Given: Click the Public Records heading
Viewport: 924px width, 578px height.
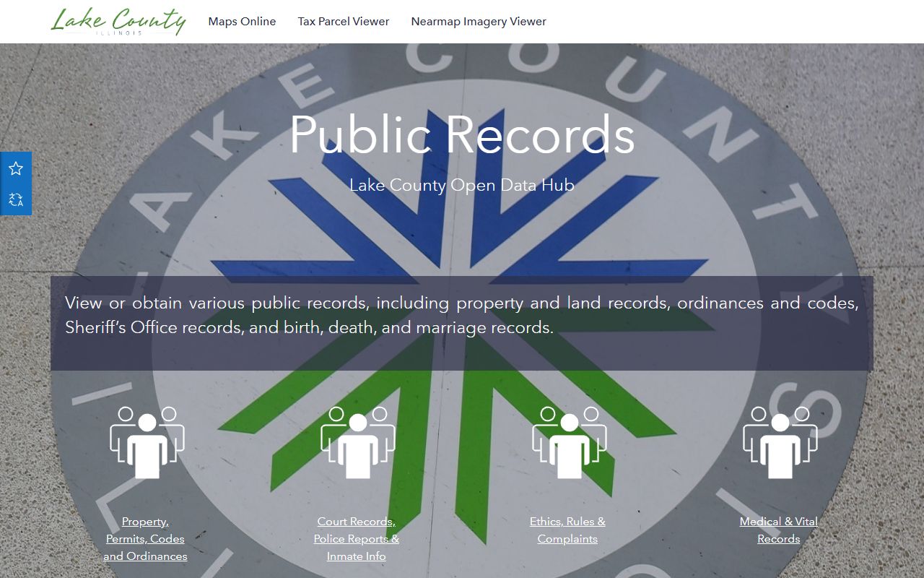Looking at the screenshot, I should point(462,134).
